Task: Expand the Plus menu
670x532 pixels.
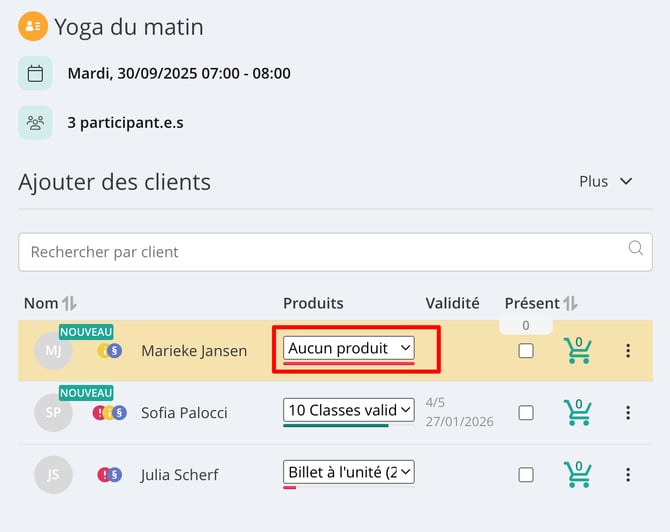Action: pyautogui.click(x=605, y=182)
